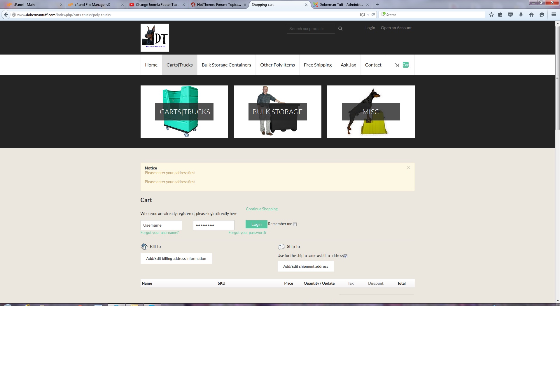Open the Free Shipping menu item

point(318,65)
